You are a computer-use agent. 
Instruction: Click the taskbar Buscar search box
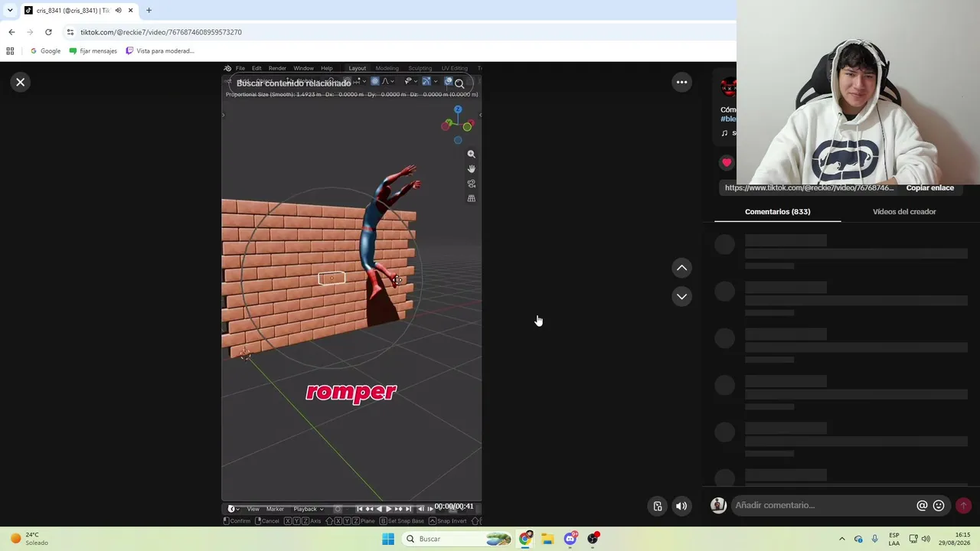pos(458,539)
